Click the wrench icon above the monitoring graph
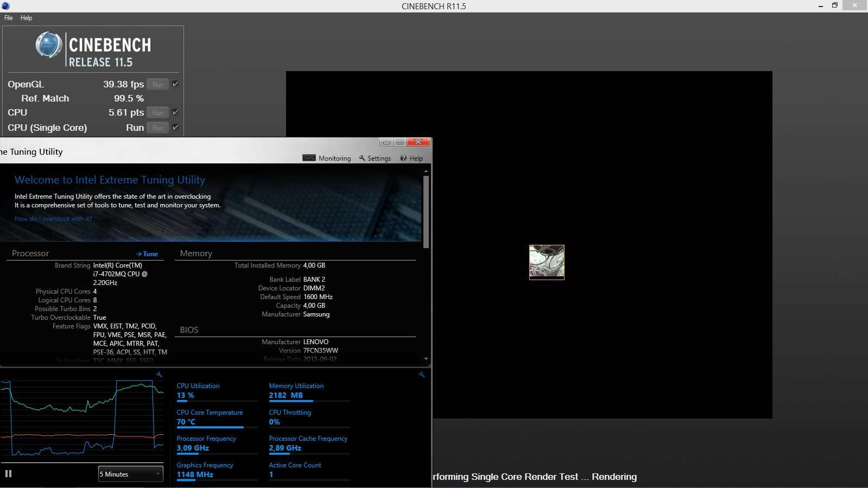Screen dimensions: 868x488 pyautogui.click(x=159, y=375)
